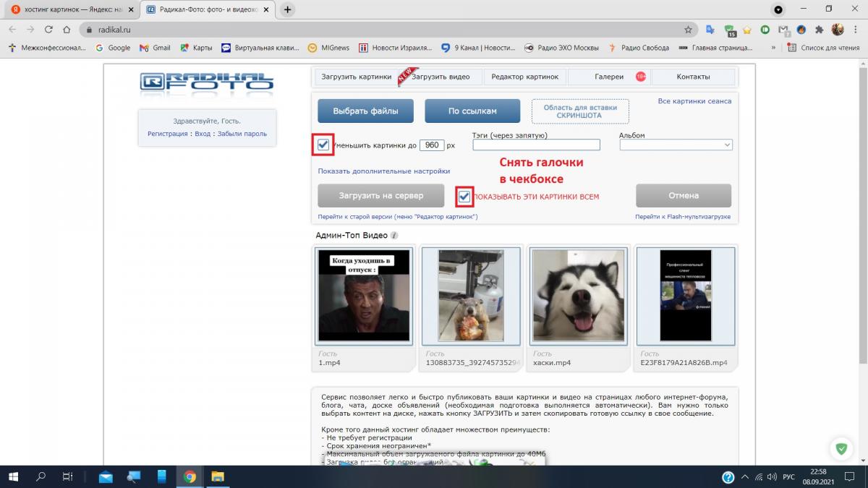Open Task View on the taskbar
This screenshot has height=488, width=868.
point(67,477)
